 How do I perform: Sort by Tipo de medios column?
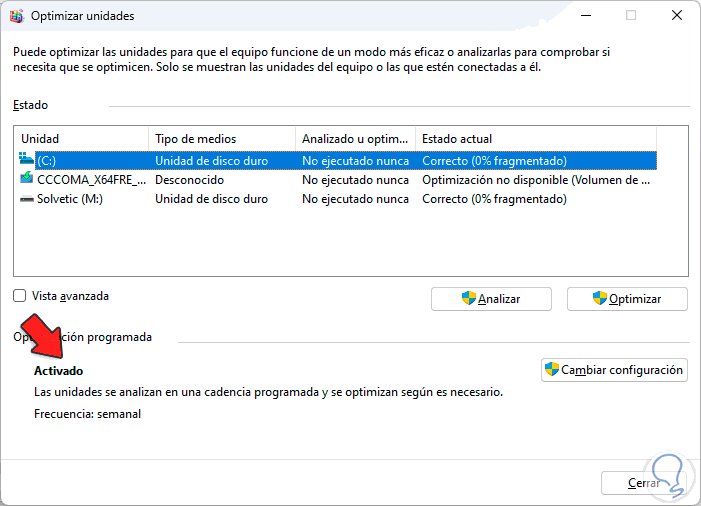click(220, 138)
